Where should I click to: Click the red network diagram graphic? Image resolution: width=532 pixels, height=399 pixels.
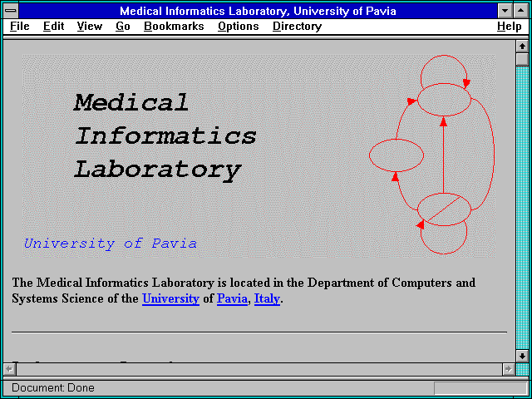pos(431,155)
